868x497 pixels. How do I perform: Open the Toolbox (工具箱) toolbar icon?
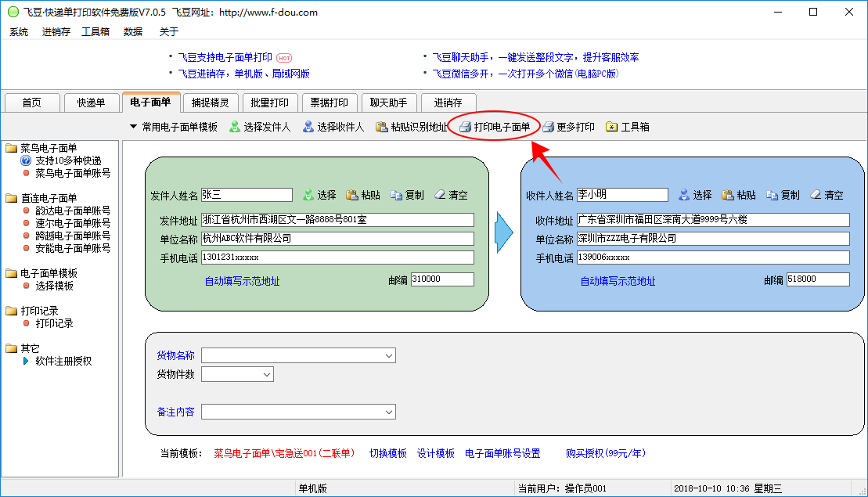(612, 127)
